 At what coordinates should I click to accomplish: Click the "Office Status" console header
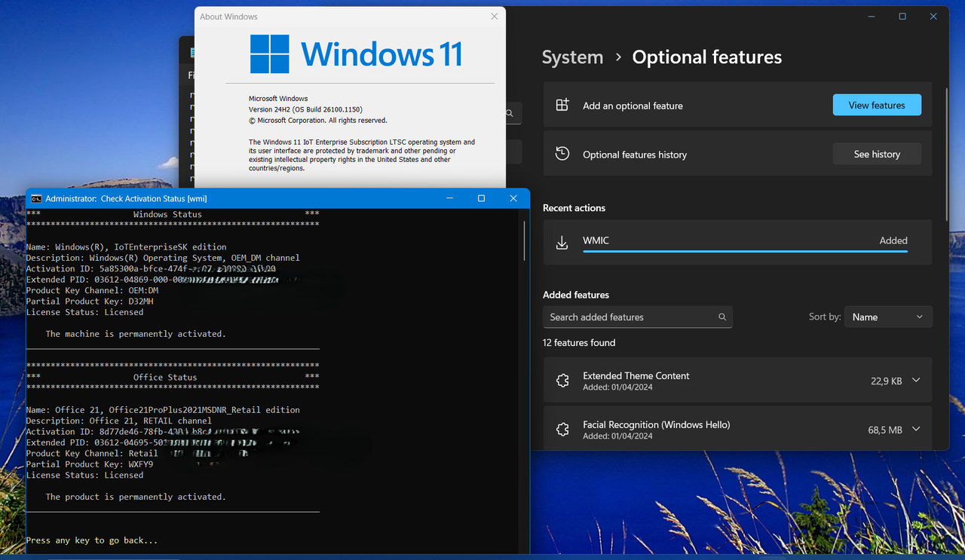pos(165,378)
